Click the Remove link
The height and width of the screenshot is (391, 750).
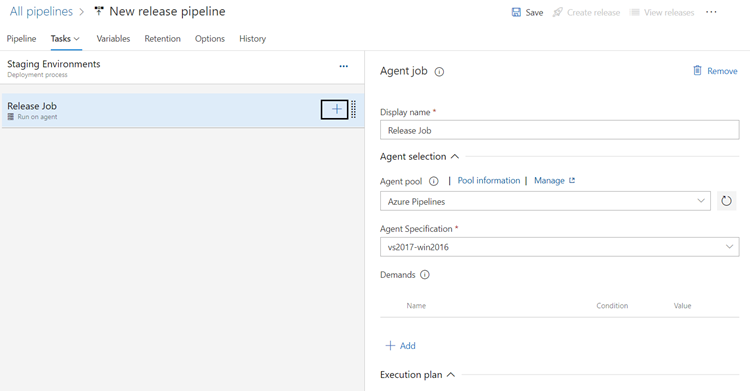click(x=722, y=71)
